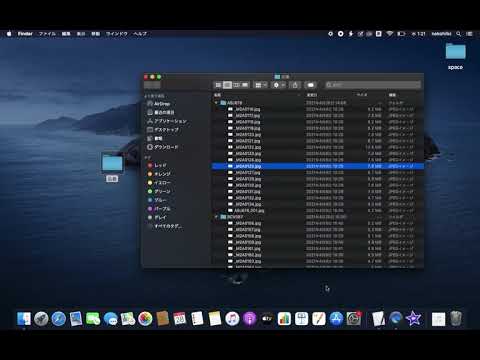Open the ヘルプ menu
The width and height of the screenshot is (480, 360).
tap(140, 34)
